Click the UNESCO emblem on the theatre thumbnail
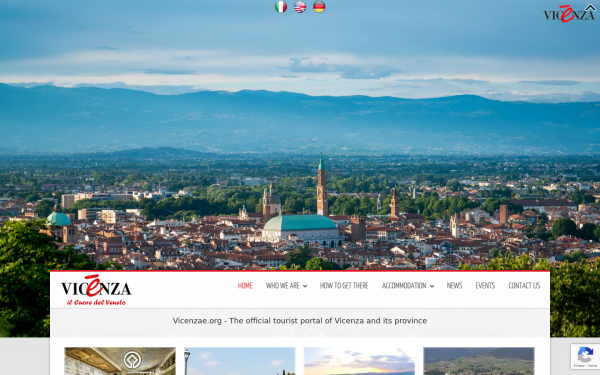 (x=132, y=360)
